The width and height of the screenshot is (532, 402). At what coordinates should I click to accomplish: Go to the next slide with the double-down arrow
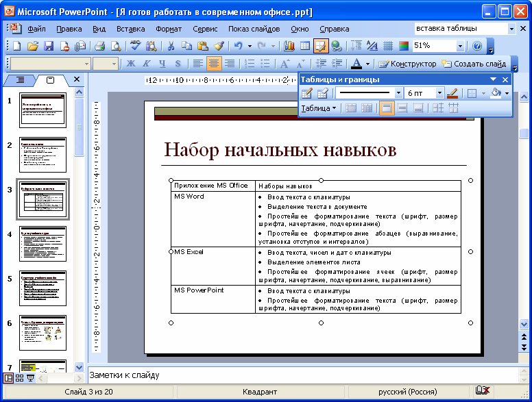(524, 347)
